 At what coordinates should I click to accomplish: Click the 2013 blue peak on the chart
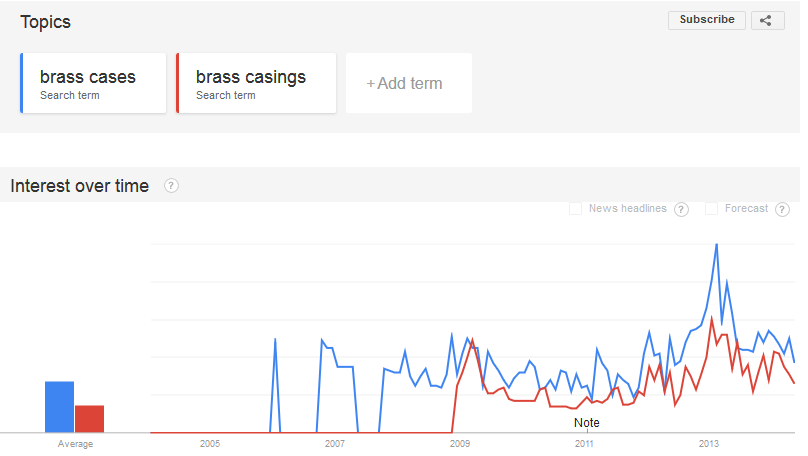click(x=716, y=245)
